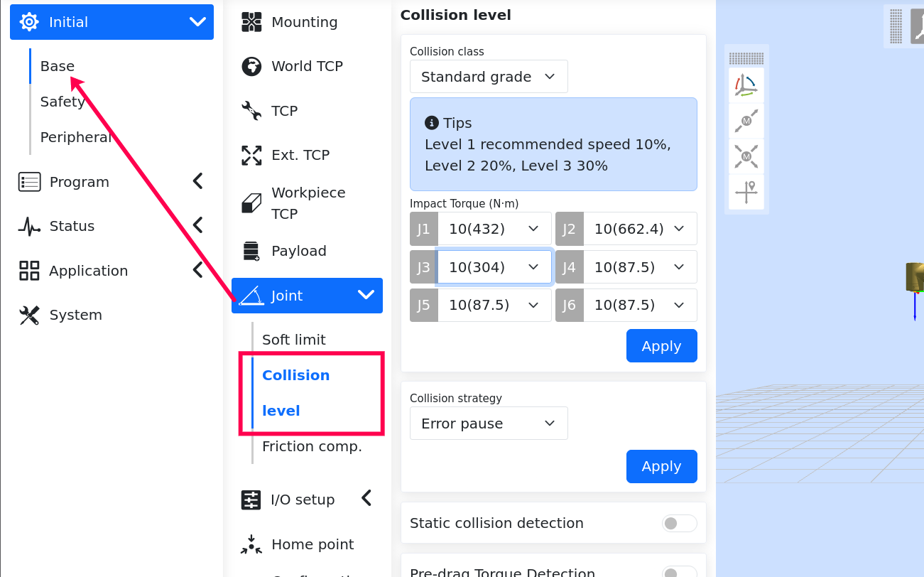Click the Workpiece TCP cube icon
The height and width of the screenshot is (577, 924).
point(251,203)
